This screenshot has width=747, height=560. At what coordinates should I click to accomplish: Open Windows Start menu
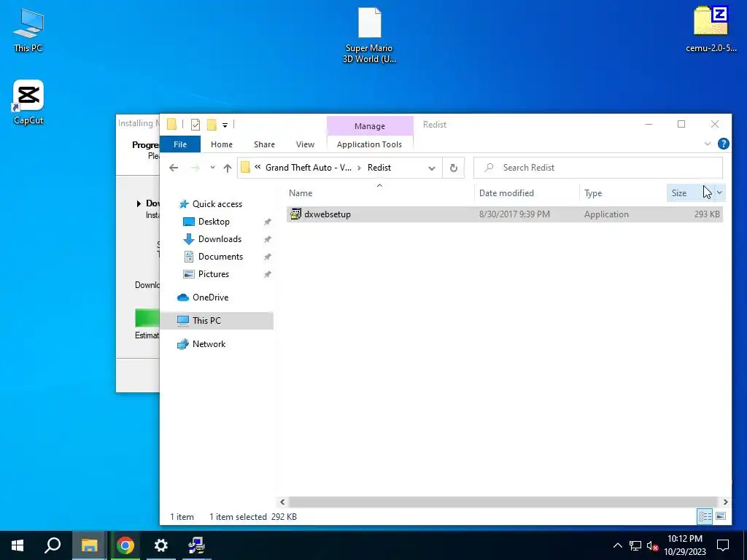pyautogui.click(x=18, y=545)
